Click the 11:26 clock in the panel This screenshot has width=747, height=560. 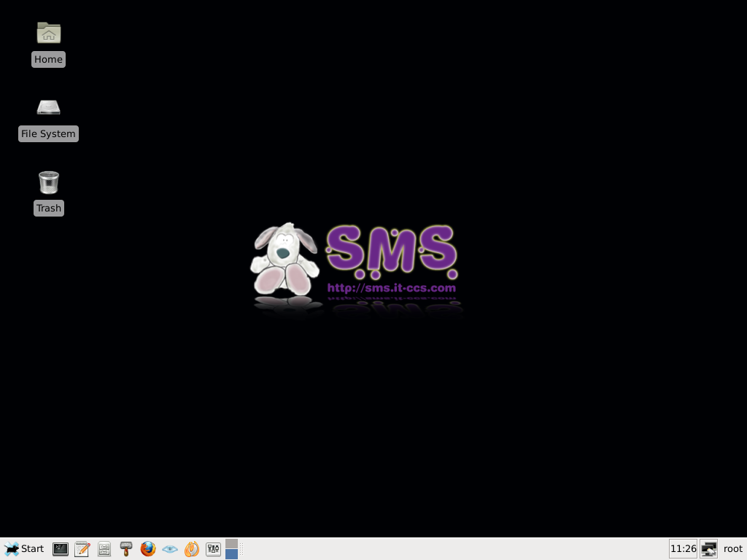683,549
